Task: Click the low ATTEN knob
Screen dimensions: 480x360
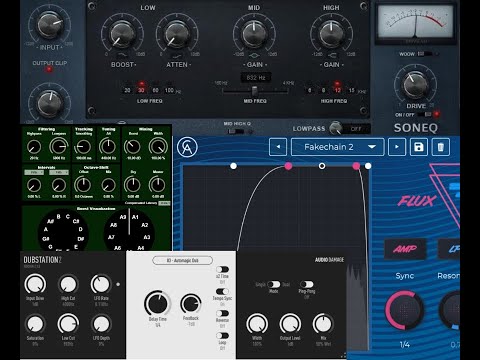Action: pos(177,35)
